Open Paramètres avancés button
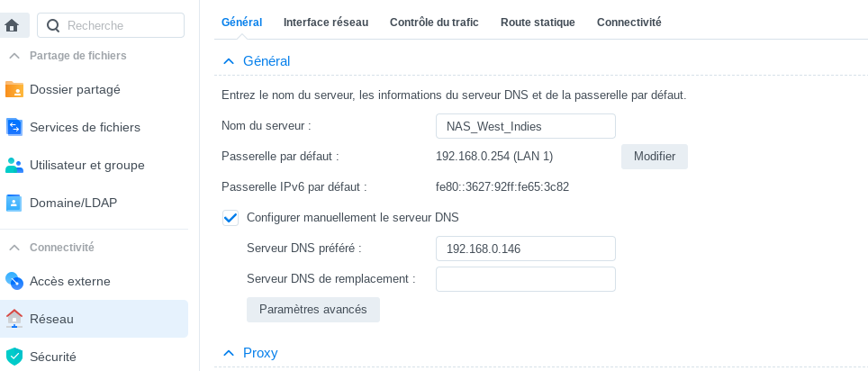Screen dimensions: 868x371 312,310
